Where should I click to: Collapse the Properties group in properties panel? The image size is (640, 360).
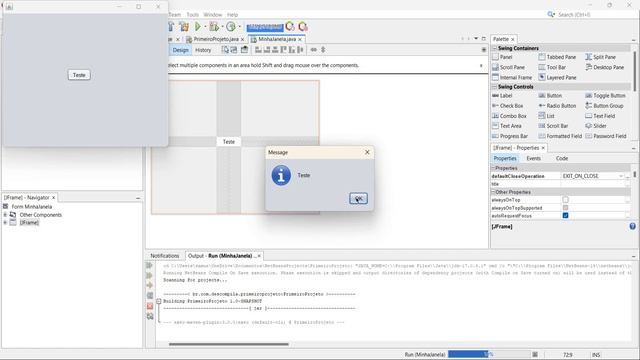(493, 168)
